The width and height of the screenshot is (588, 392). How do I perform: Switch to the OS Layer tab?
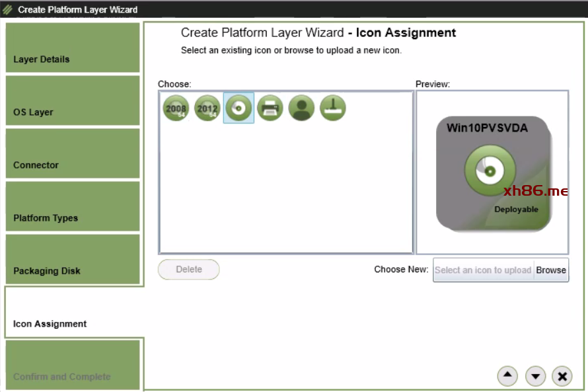pyautogui.click(x=73, y=101)
